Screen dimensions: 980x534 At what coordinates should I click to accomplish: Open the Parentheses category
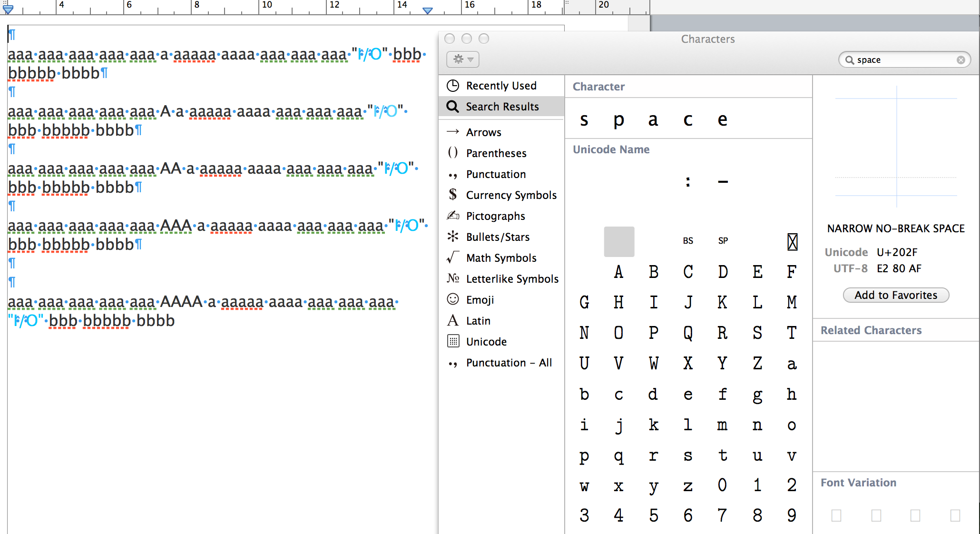click(x=496, y=153)
